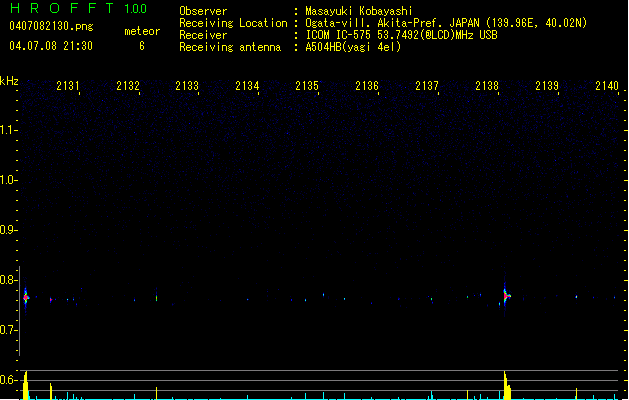Click the 2131 time axis marker
The width and height of the screenshot is (629, 400).
point(68,86)
